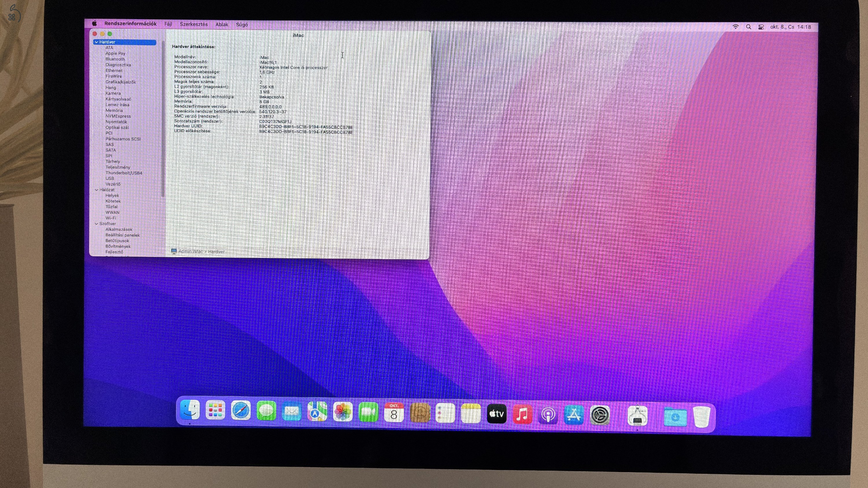Open Apple TV app in Dock
Image resolution: width=868 pixels, height=488 pixels.
[497, 413]
